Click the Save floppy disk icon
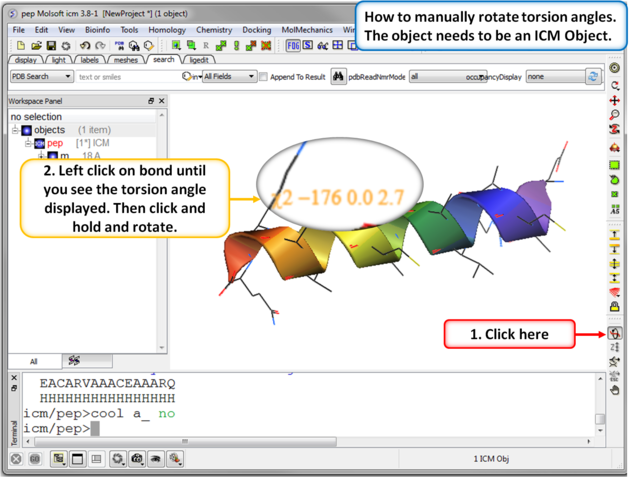Screen dimensions: 630x477 coord(51,46)
